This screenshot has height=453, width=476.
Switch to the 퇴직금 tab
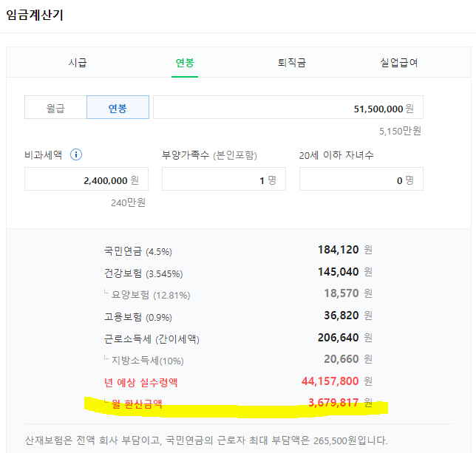[292, 63]
